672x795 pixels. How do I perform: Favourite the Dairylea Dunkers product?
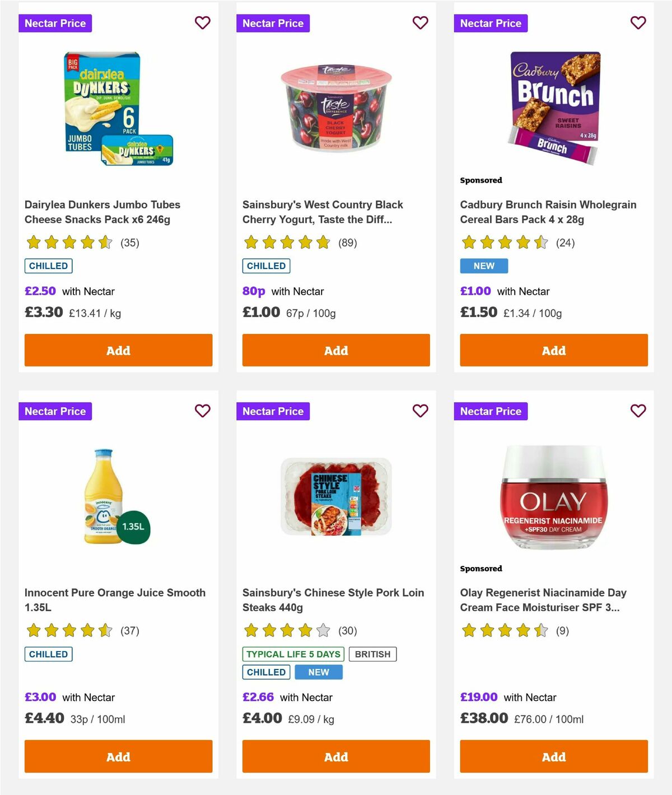click(x=202, y=23)
